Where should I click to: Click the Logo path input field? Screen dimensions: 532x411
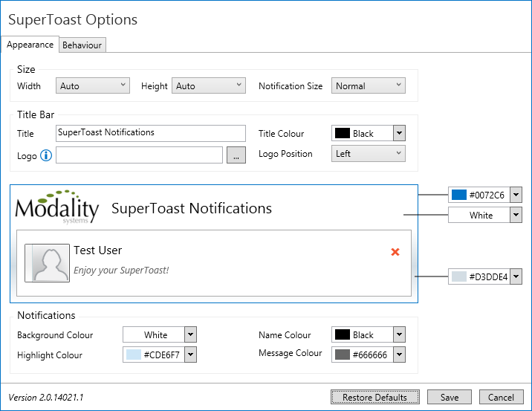pyautogui.click(x=139, y=155)
